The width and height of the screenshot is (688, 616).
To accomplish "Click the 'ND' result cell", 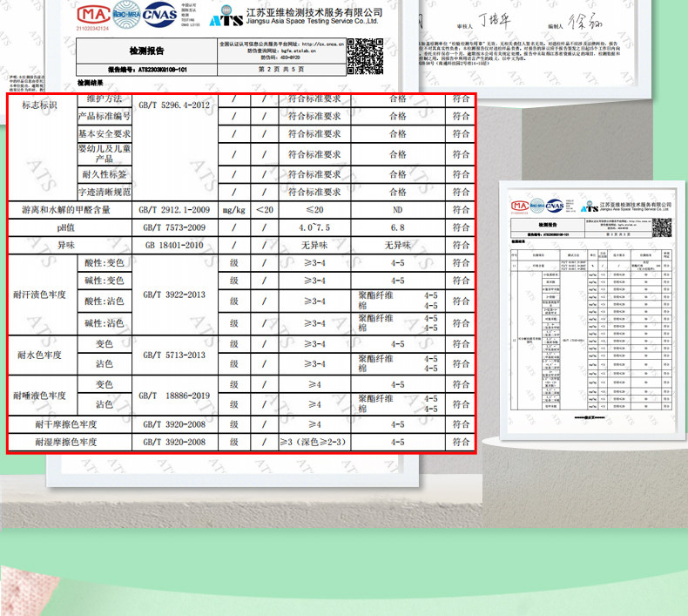I will 397,210.
